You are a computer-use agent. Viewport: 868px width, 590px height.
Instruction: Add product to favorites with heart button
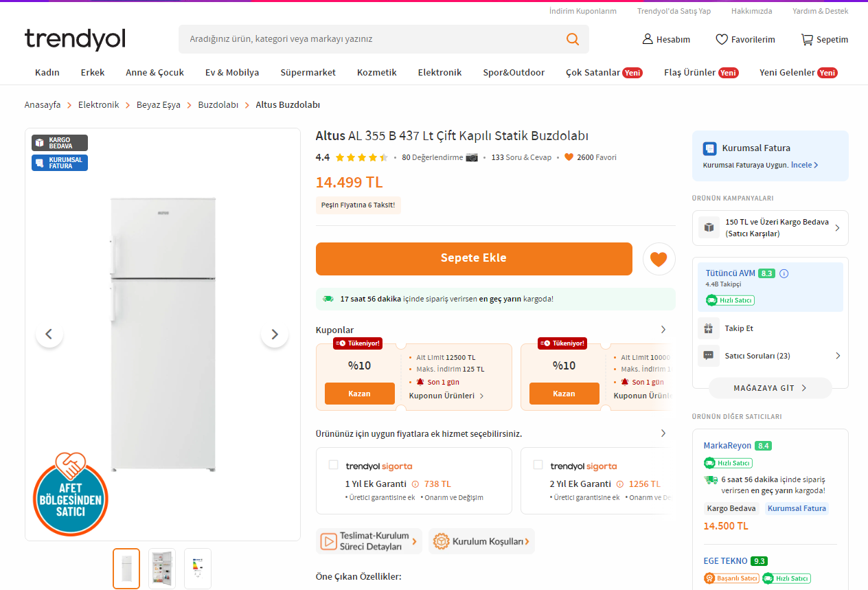tap(659, 259)
